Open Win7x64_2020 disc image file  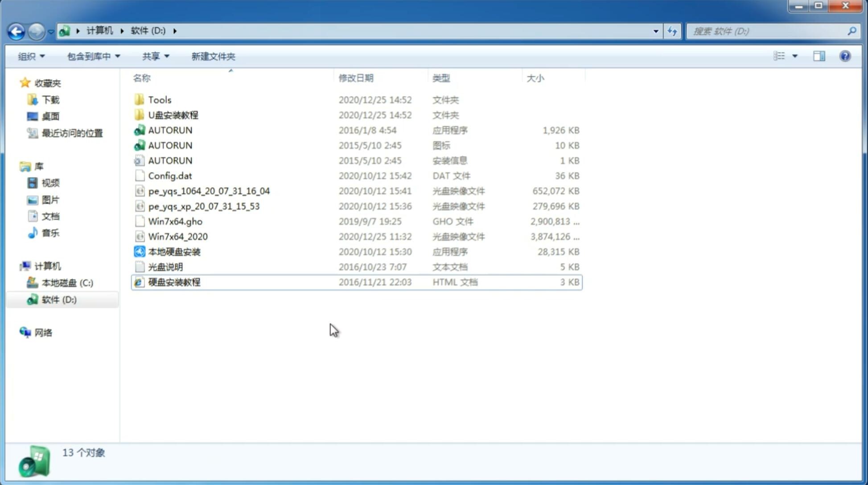click(x=177, y=237)
